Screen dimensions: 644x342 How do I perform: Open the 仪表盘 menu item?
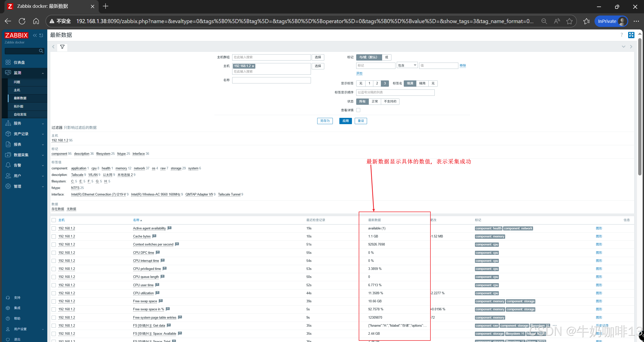tap(19, 62)
